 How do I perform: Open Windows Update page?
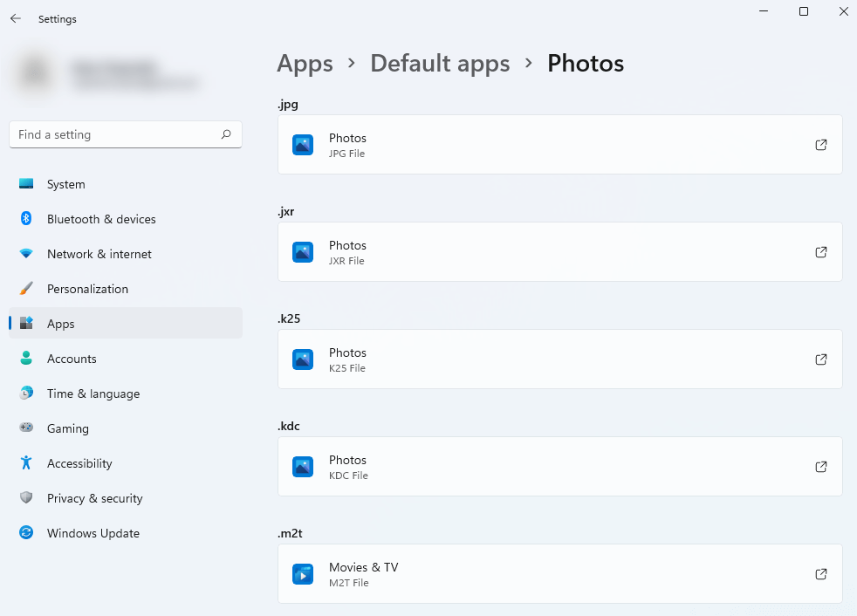pyautogui.click(x=93, y=533)
